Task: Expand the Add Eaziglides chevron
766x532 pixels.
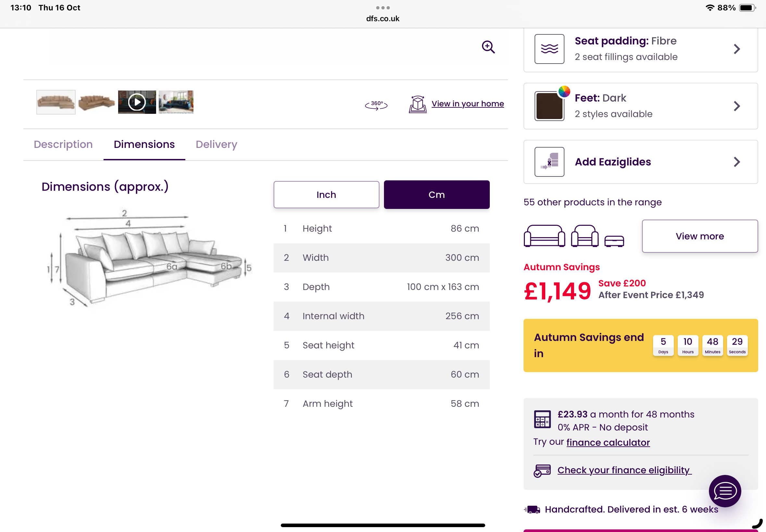Action: click(737, 162)
